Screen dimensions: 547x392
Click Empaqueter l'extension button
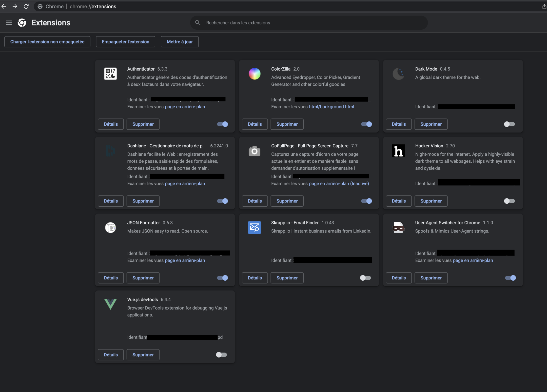click(x=125, y=42)
